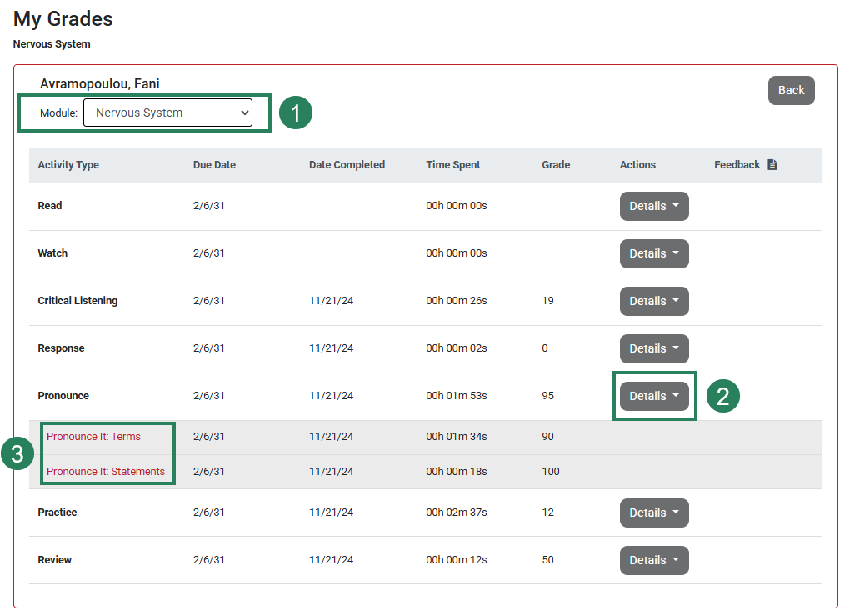Open the Details dropdown for Response
Image resolution: width=845 pixels, height=616 pixels.
(653, 348)
